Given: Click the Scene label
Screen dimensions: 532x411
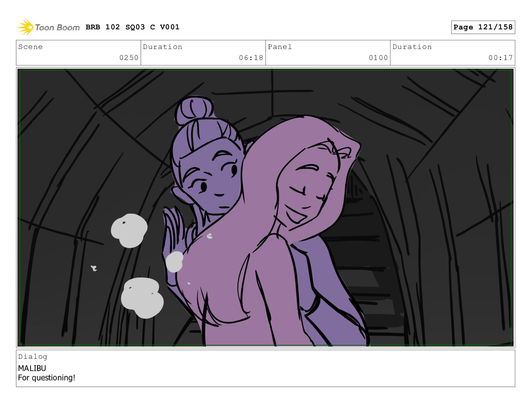Looking at the screenshot, I should (x=30, y=47).
